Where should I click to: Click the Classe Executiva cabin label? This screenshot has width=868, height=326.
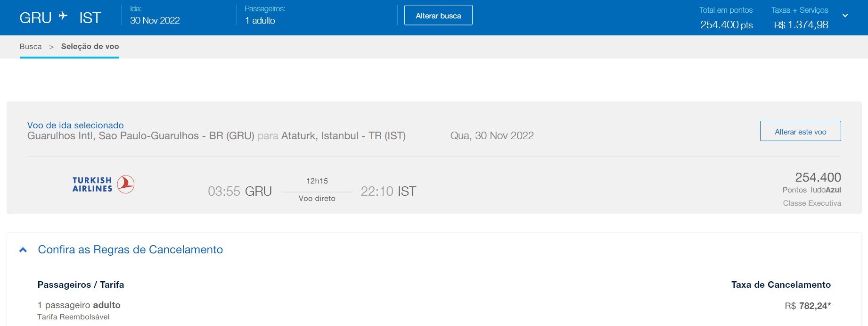coord(812,203)
